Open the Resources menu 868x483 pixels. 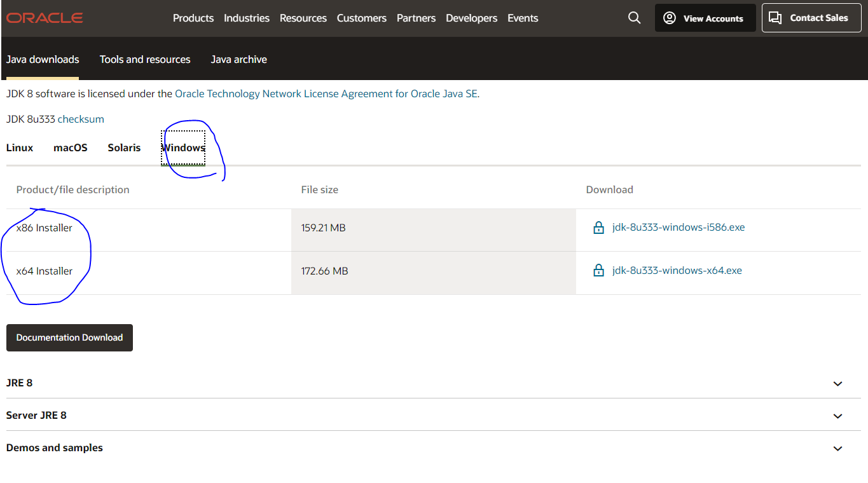click(x=303, y=18)
